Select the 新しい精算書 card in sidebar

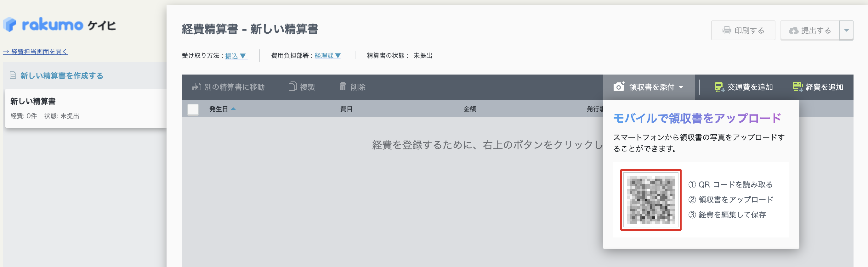click(86, 108)
